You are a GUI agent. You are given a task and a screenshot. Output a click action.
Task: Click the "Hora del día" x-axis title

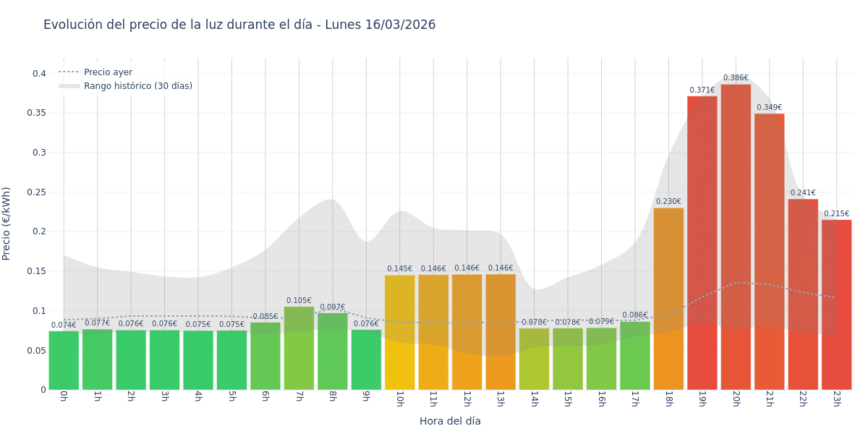pos(450,421)
